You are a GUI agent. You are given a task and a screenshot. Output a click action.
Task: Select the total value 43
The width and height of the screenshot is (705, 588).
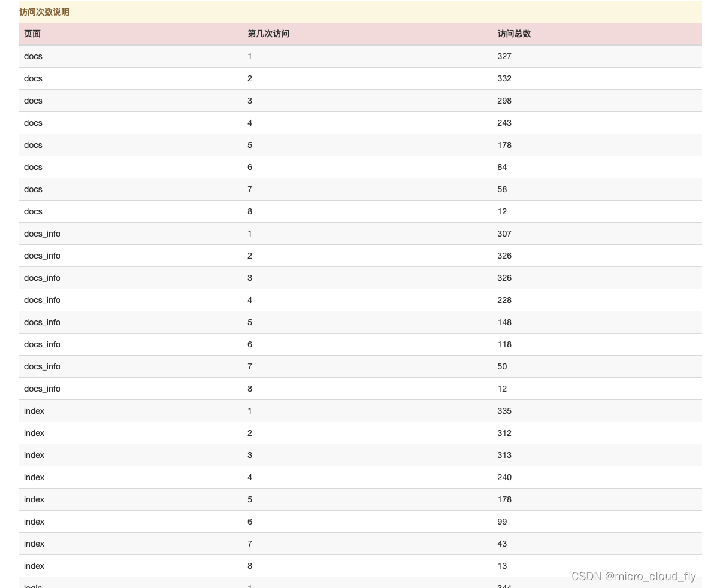[502, 544]
